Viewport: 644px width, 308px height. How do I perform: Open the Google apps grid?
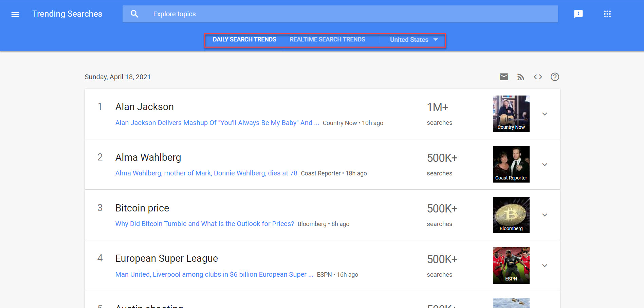point(607,14)
